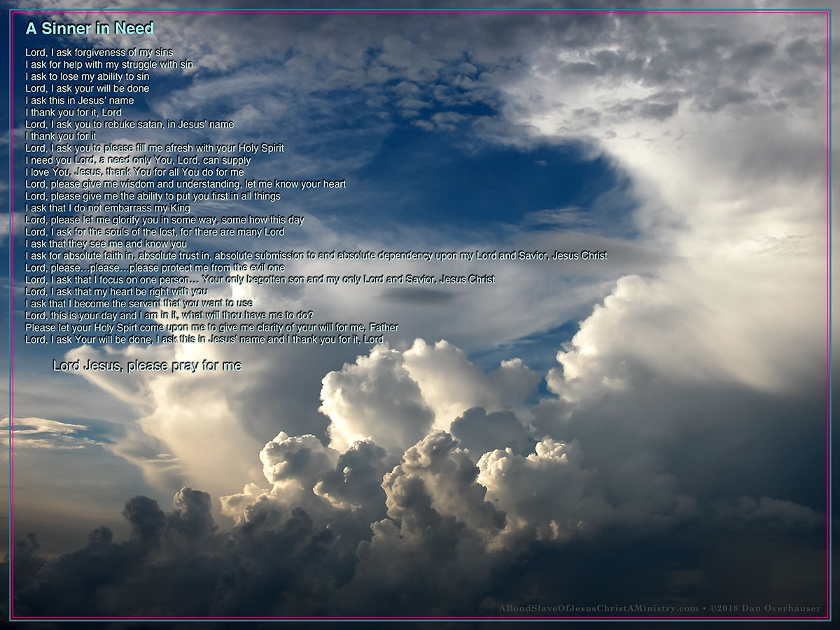Click the title "A Sinner in Need"
The image size is (840, 630).
[90, 29]
